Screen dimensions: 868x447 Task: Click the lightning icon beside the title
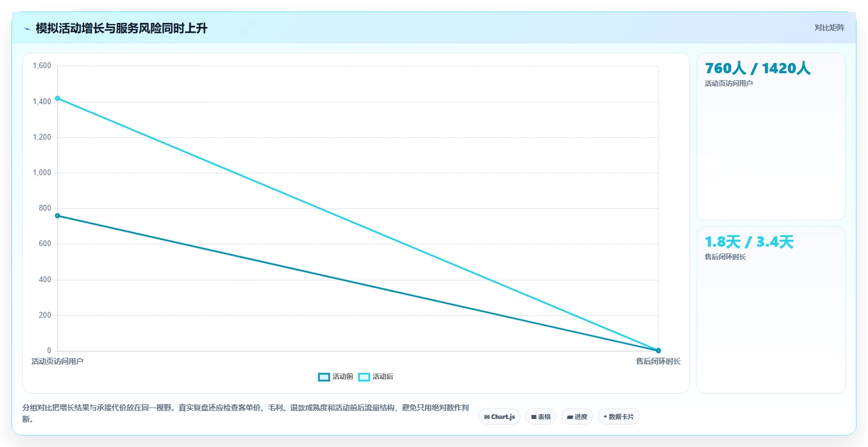point(27,29)
